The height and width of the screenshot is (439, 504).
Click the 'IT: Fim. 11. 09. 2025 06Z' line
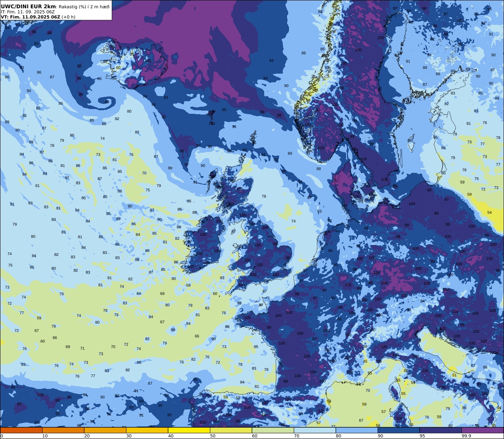28,12
